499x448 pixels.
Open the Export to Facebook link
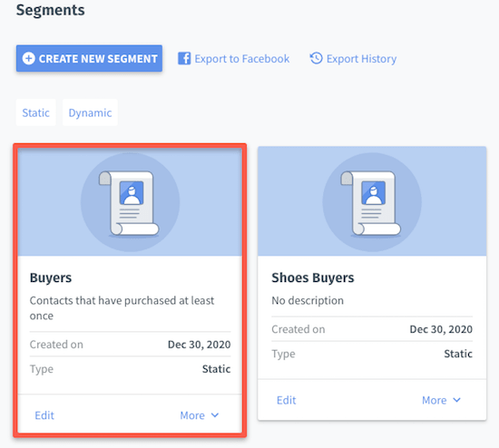(x=233, y=59)
